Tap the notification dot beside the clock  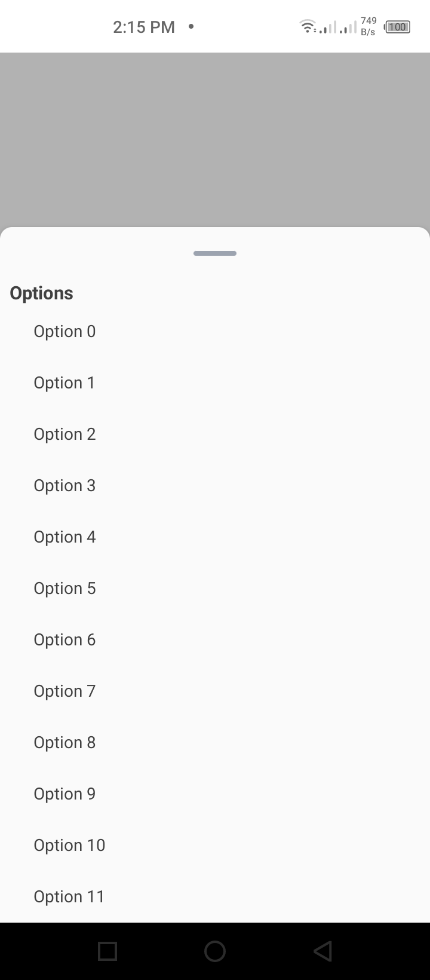[x=190, y=27]
